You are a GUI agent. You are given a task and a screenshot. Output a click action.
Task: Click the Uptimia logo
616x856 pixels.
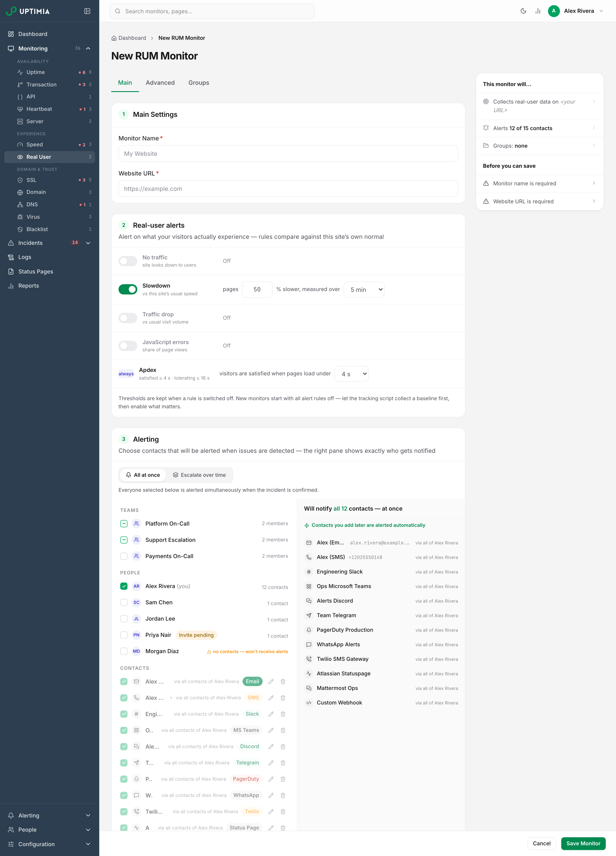[x=28, y=11]
